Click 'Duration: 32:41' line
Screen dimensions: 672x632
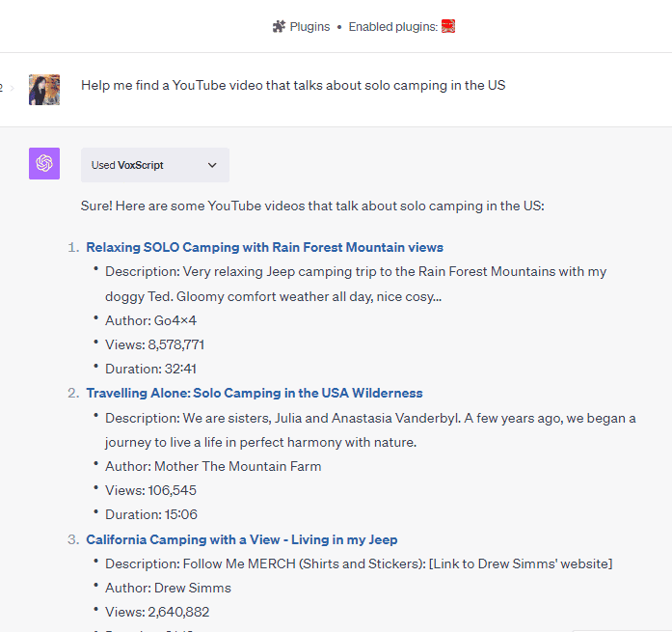(x=150, y=369)
